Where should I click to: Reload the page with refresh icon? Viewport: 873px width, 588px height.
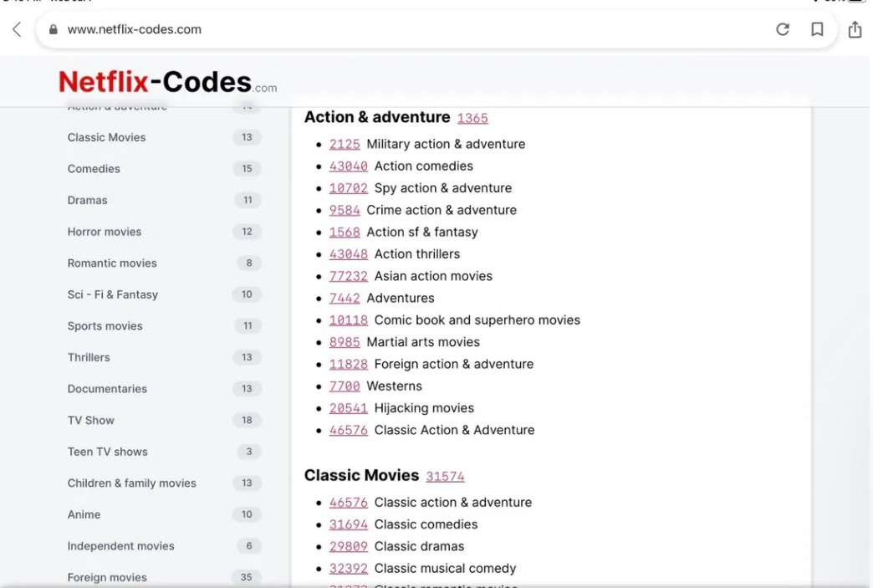(x=782, y=29)
